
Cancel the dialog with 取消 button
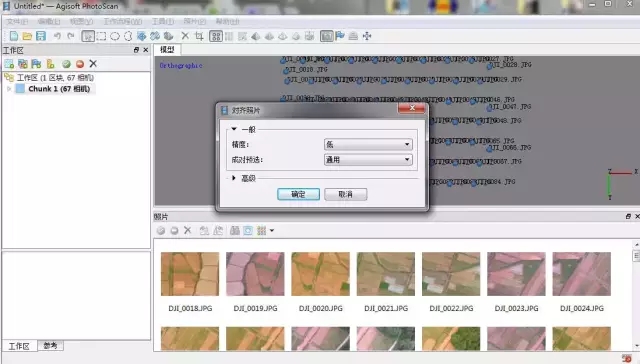[345, 194]
